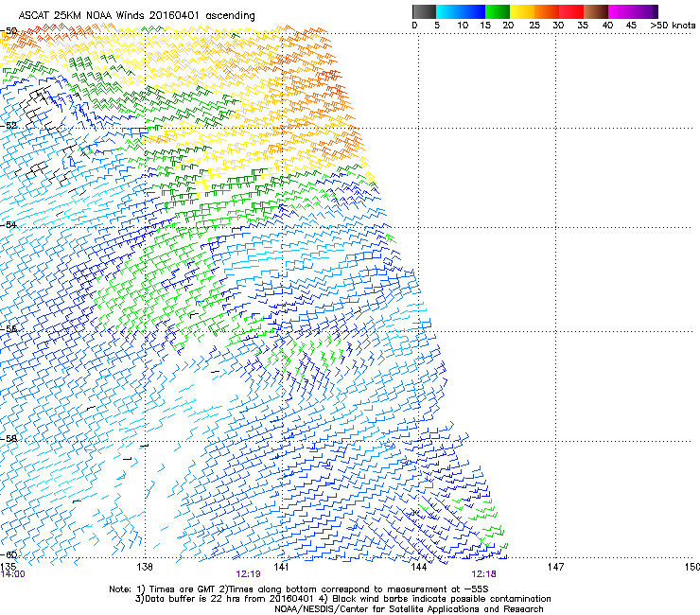Click the legend label "45"
Viewport: 700px width, 615px height.
pos(631,26)
